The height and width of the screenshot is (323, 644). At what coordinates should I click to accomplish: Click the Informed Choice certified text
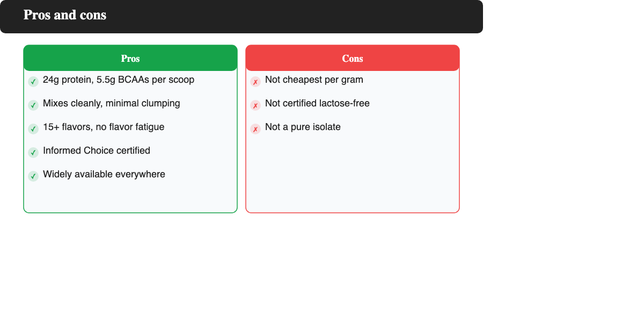pos(97,150)
